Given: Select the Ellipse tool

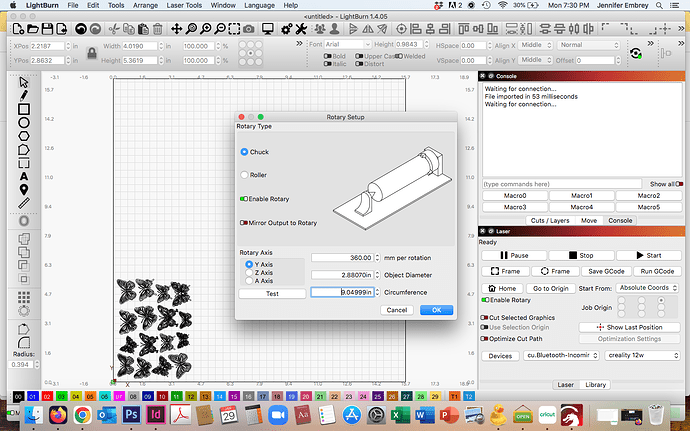Looking at the screenshot, I should tap(24, 123).
